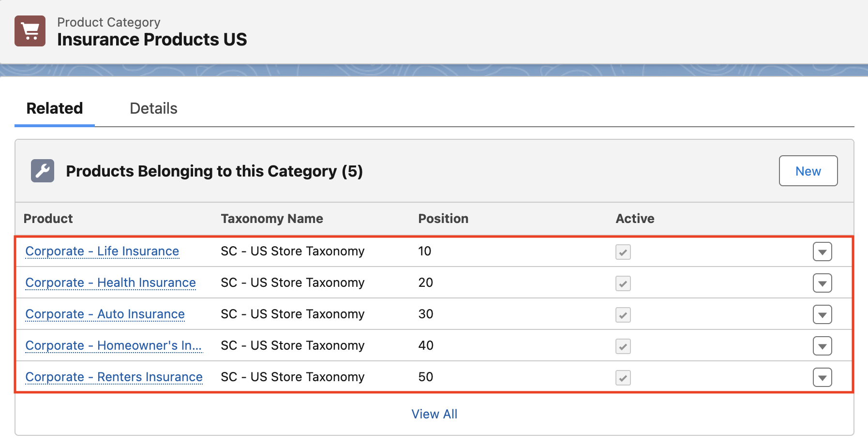
Task: Open row actions dropdown for Health Insurance
Action: (x=823, y=283)
